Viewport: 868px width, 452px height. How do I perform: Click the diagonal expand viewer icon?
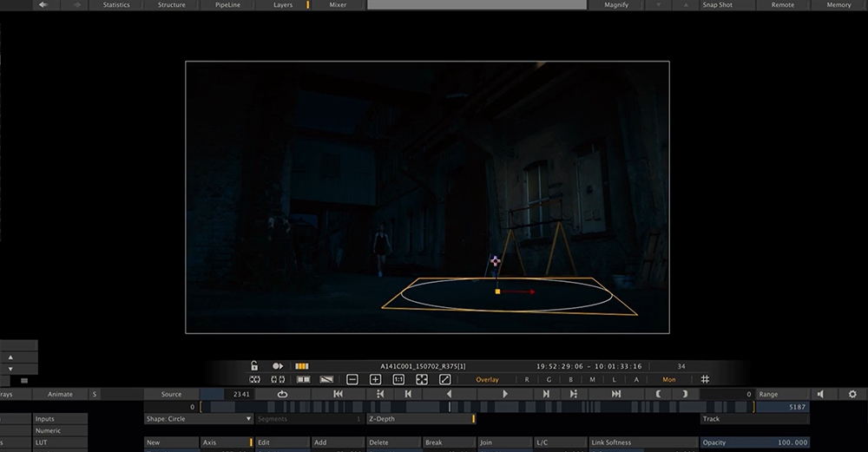[445, 379]
